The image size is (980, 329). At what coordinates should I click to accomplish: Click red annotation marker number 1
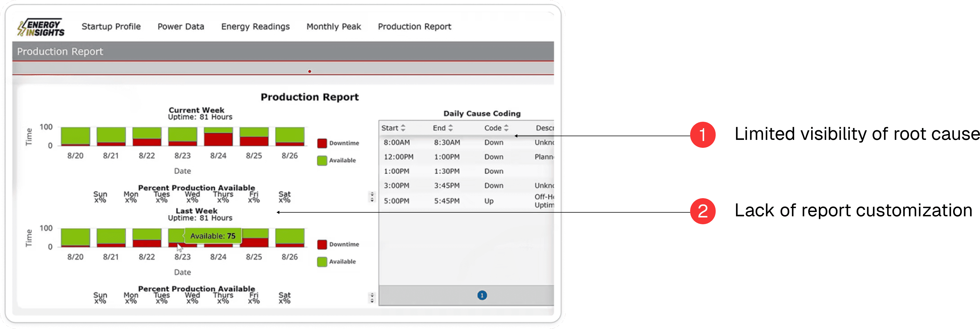tap(702, 135)
